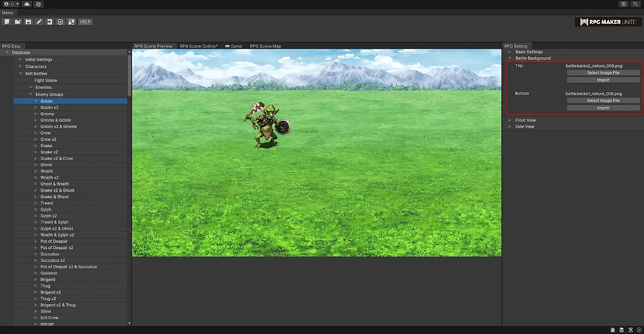Click Import button for Bottom background
Viewport: 644px width, 334px height.
coord(603,107)
